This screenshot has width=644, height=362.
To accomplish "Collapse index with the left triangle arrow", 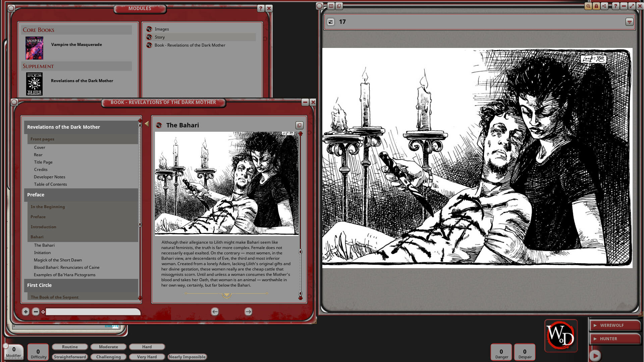I will 147,124.
